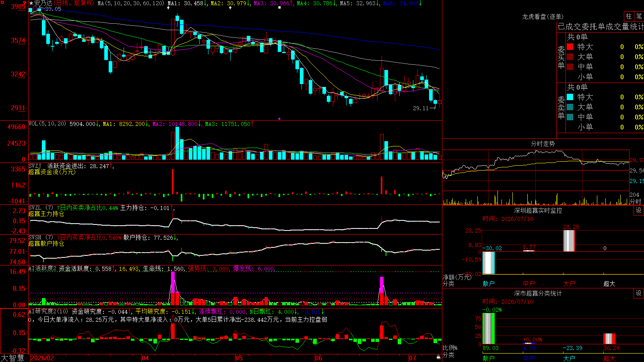644x362 pixels.
Task: Click the SVZJ indicator name
Action: pyautogui.click(x=35, y=166)
